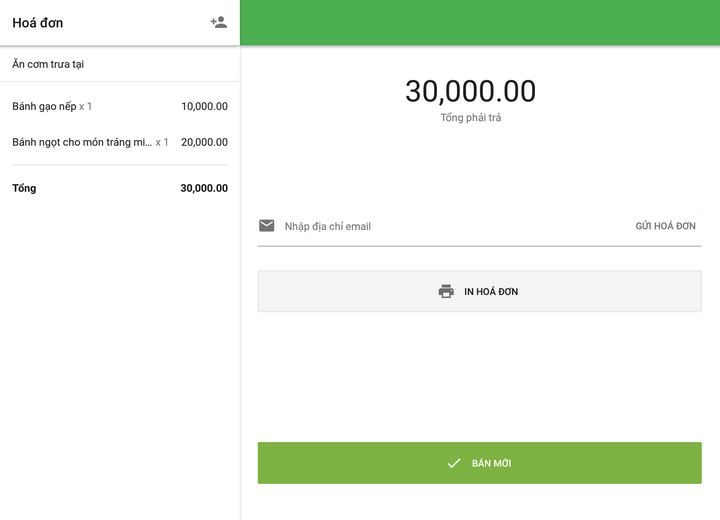Click the 20,000.00 item price

coord(204,142)
